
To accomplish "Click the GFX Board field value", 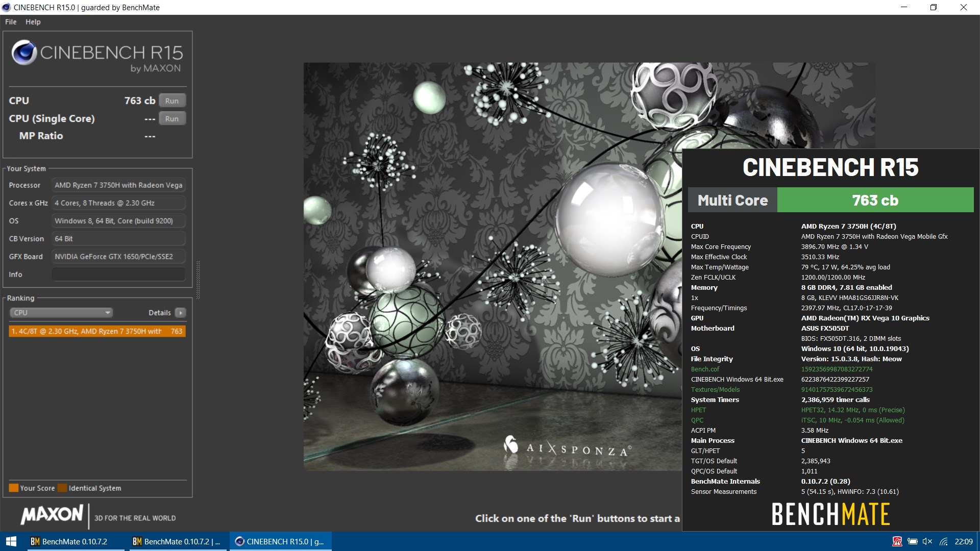I will [x=118, y=257].
